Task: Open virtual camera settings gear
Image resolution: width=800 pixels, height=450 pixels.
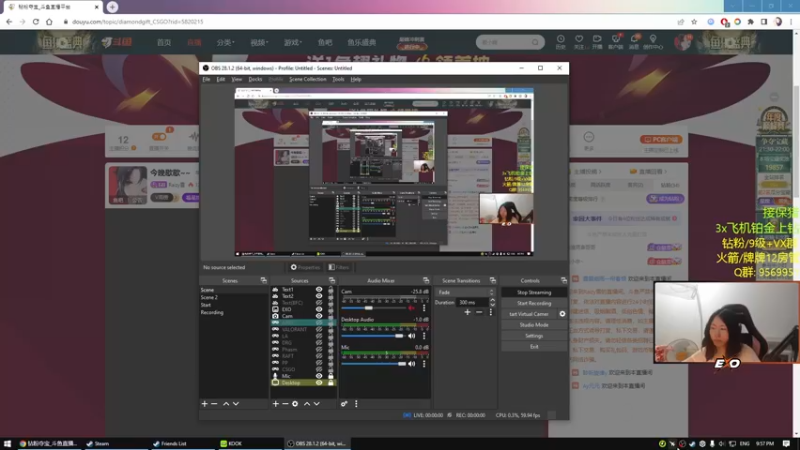Action: coord(562,314)
